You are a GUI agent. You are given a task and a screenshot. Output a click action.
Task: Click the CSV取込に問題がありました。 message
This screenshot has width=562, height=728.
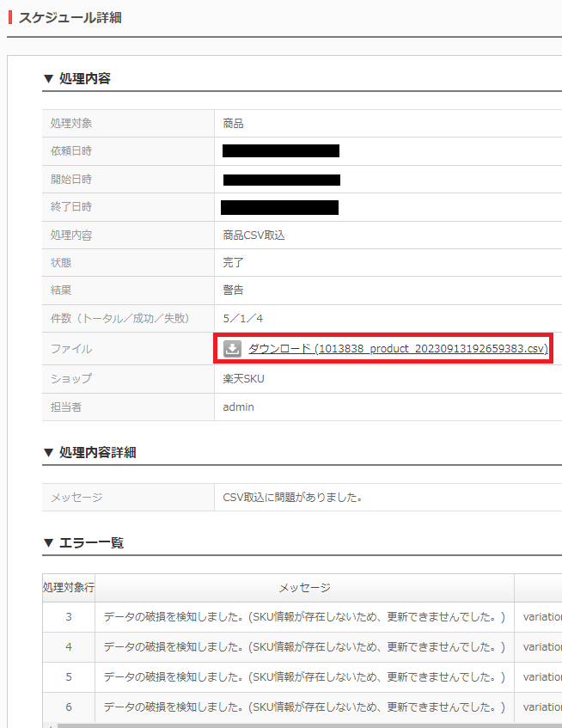coord(293,498)
